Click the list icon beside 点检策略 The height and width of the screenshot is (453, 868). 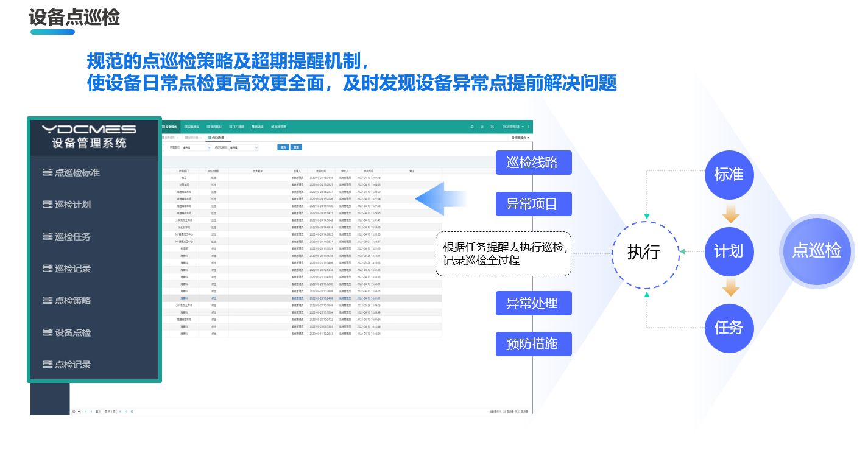coord(48,300)
